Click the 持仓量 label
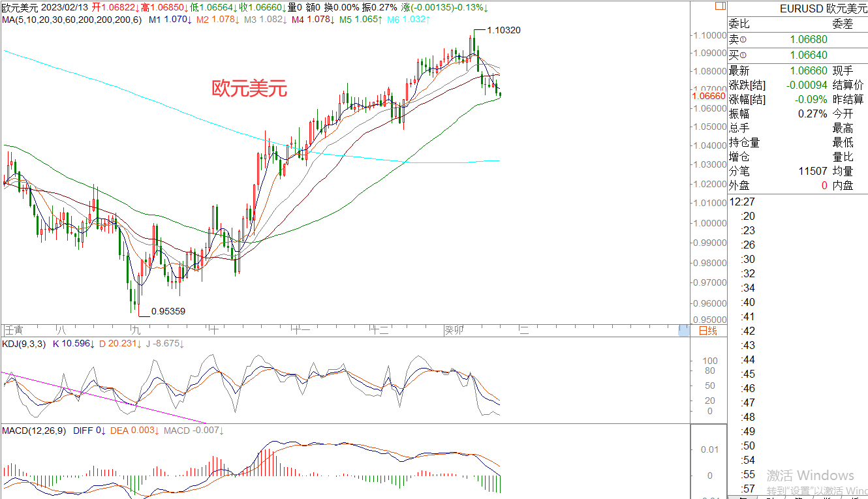Viewport: 868px width, 499px height. [x=745, y=142]
